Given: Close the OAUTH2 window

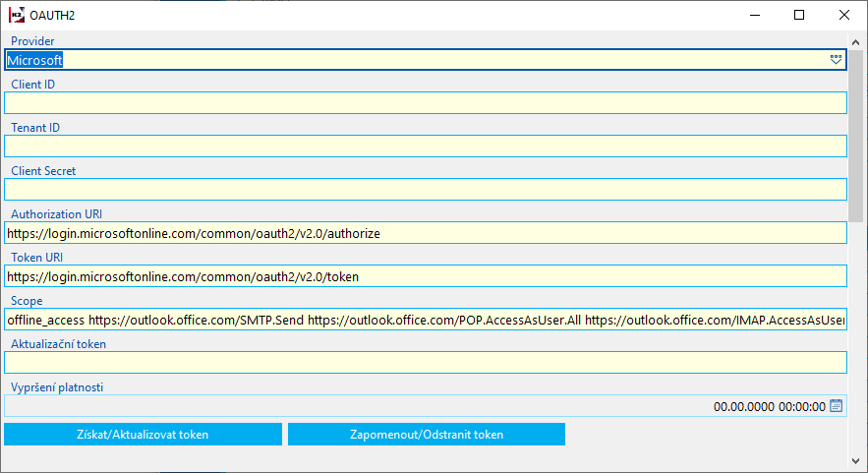Looking at the screenshot, I should coord(843,15).
